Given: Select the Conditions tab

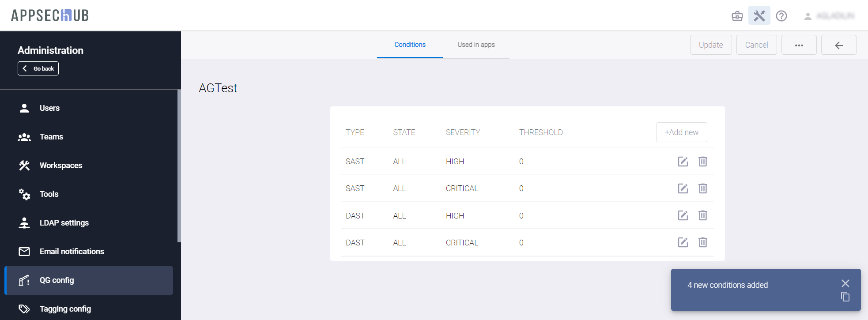Looking at the screenshot, I should click(x=410, y=45).
